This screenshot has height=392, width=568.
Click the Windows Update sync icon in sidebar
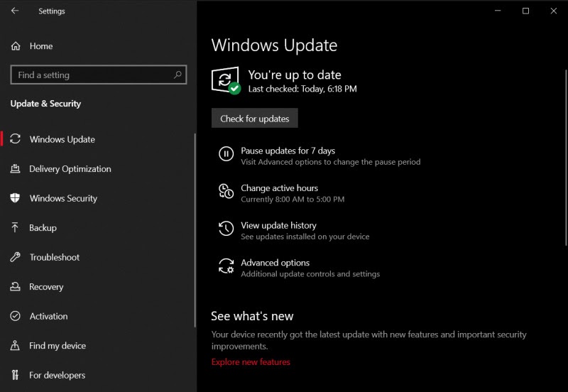tap(15, 138)
